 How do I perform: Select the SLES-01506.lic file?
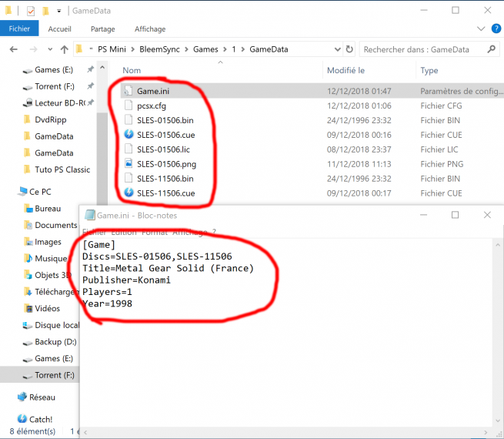[x=163, y=149]
